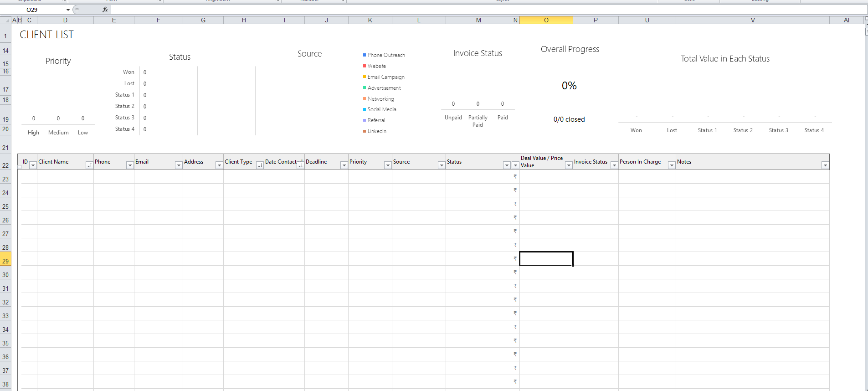868x391 pixels.
Task: Select column V header
Action: point(753,20)
